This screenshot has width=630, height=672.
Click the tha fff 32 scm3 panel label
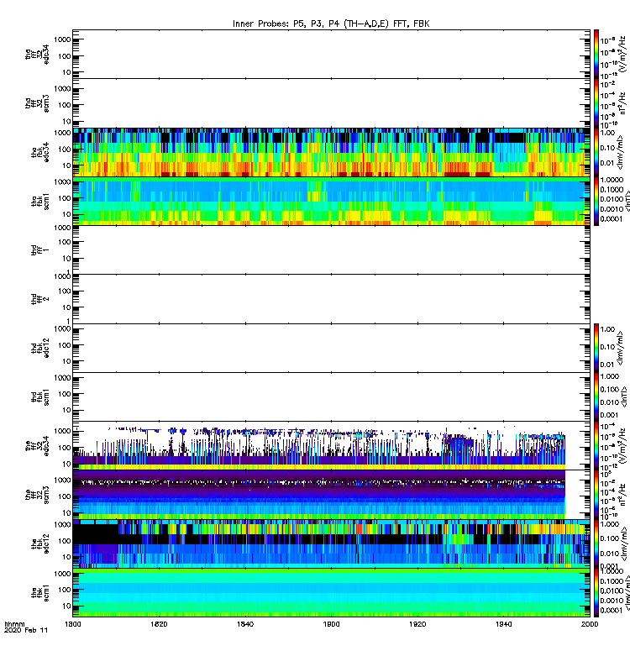point(37,103)
